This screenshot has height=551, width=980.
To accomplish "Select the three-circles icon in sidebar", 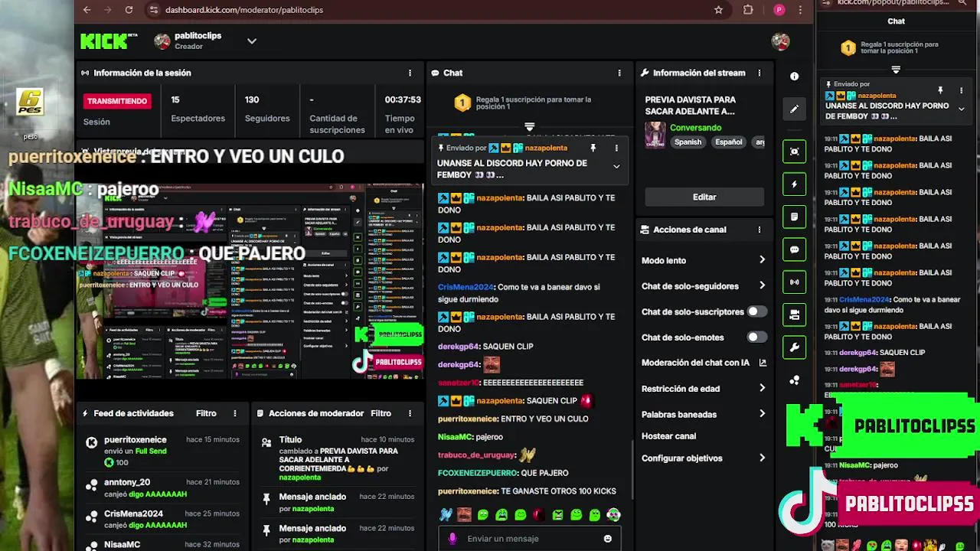I will 795,380.
